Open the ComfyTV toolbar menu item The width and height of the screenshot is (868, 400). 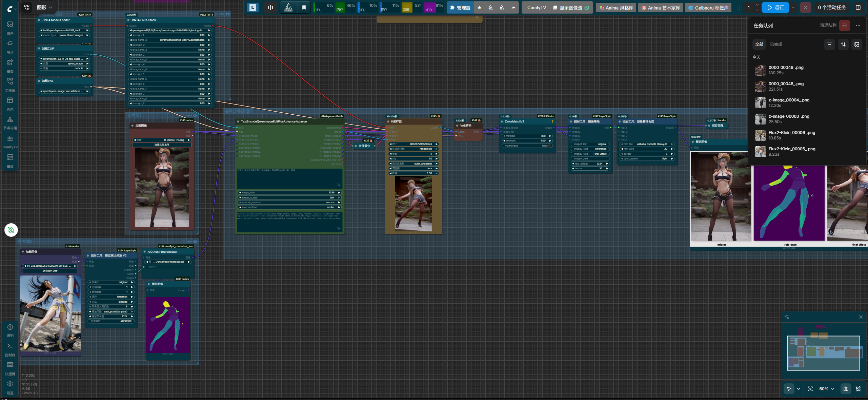click(537, 7)
